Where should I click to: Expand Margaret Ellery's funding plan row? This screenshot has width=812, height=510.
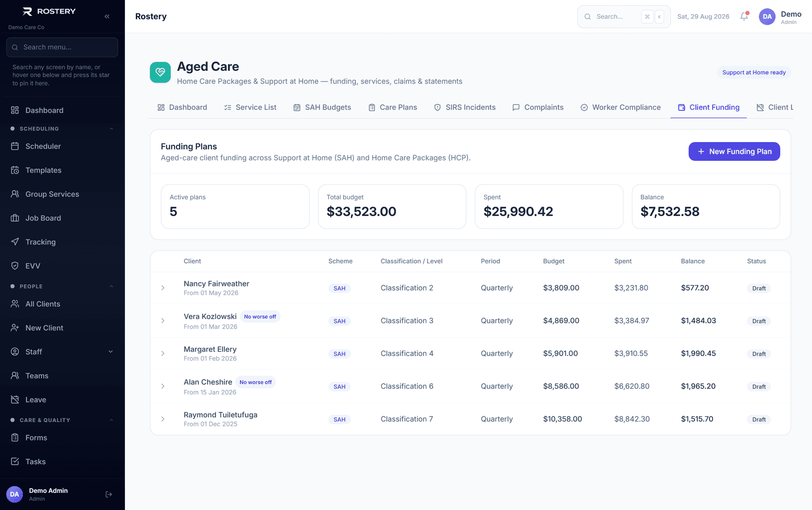click(x=163, y=353)
